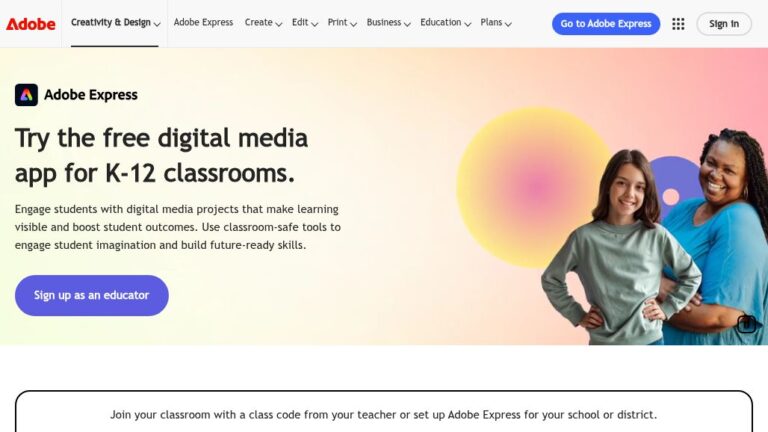The image size is (768, 432).
Task: Open the Business dropdown menu
Action: tap(388, 23)
